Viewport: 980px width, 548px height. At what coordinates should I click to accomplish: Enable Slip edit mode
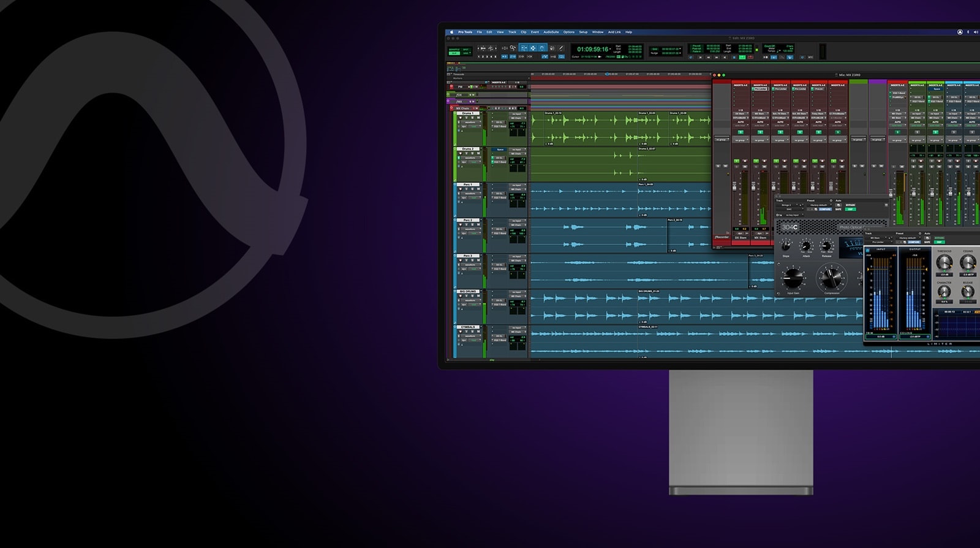pyautogui.click(x=454, y=53)
